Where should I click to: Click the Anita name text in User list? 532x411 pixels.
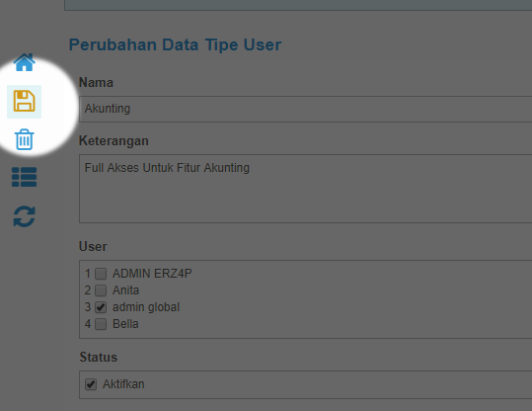(125, 290)
